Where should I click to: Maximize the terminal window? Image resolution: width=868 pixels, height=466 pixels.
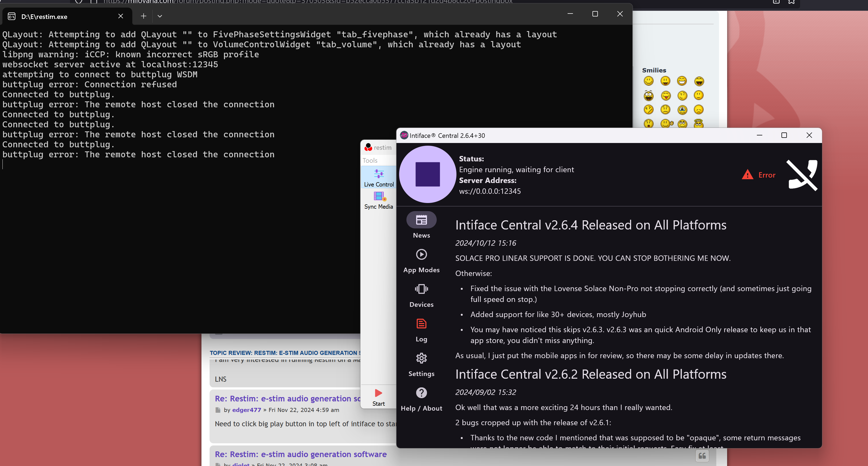[x=595, y=14]
